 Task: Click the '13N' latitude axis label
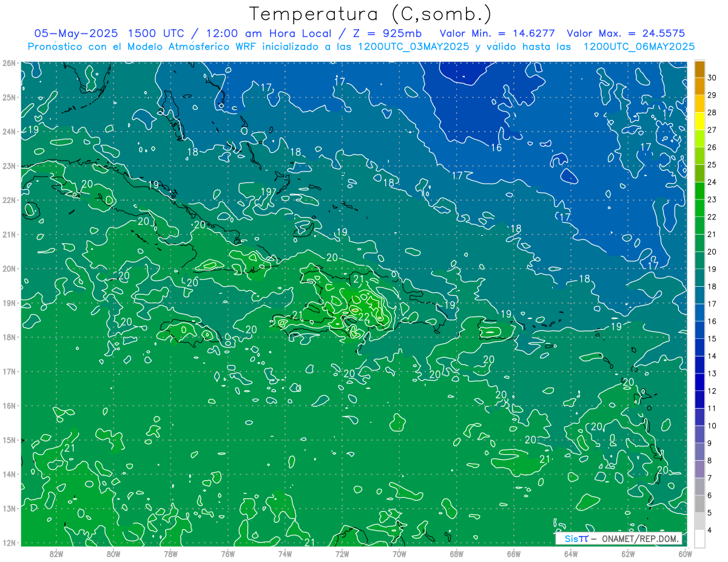pos(9,508)
